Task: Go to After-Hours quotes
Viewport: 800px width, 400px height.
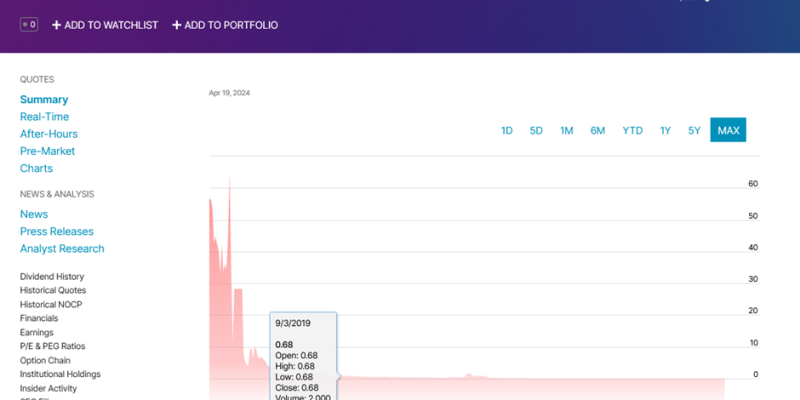Action: [49, 134]
